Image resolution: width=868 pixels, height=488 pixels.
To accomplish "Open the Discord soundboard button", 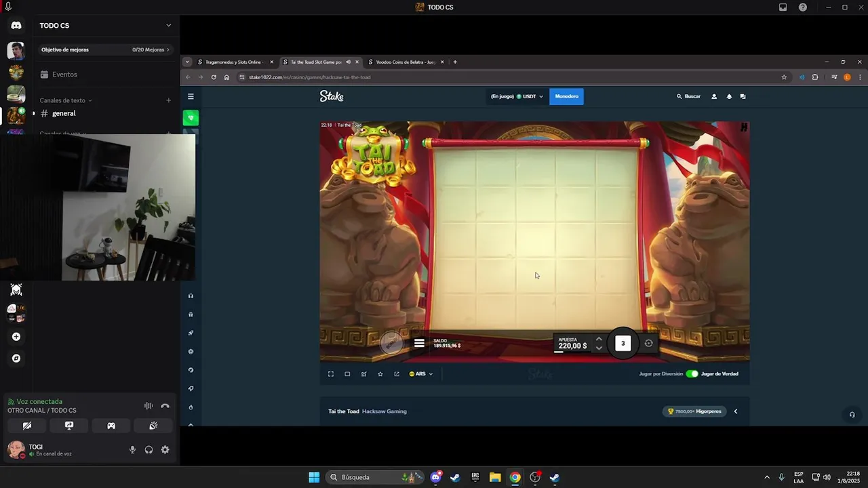I will 153,426.
